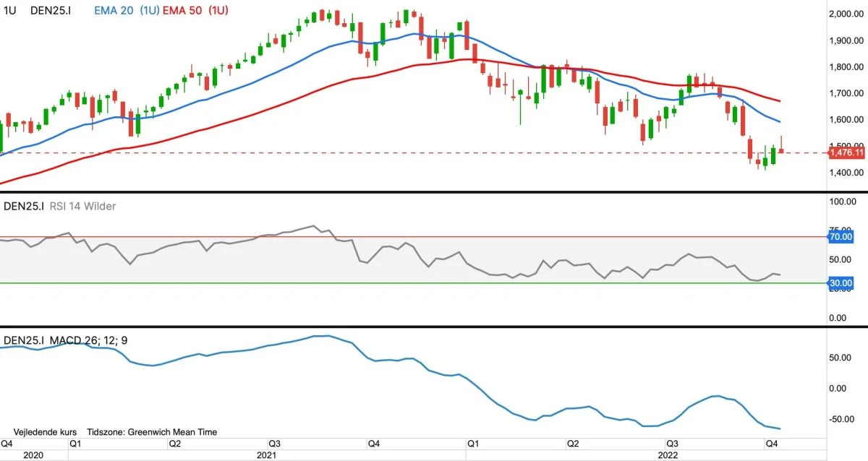Image resolution: width=868 pixels, height=461 pixels.
Task: Open the RSI 14 Wilder indicator label
Action: coord(82,206)
